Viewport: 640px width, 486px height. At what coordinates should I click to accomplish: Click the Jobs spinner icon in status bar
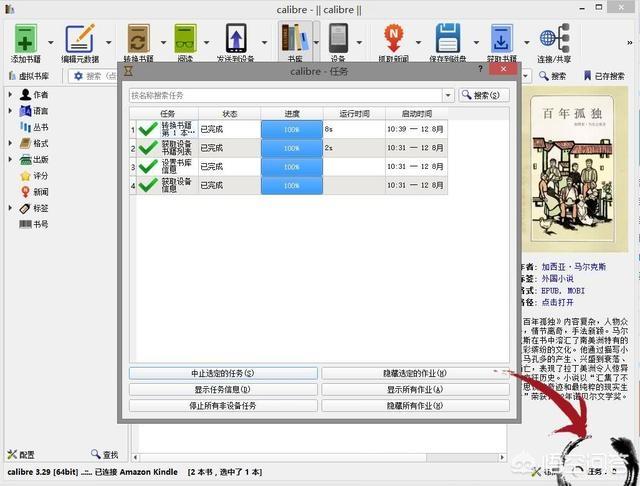click(x=578, y=472)
